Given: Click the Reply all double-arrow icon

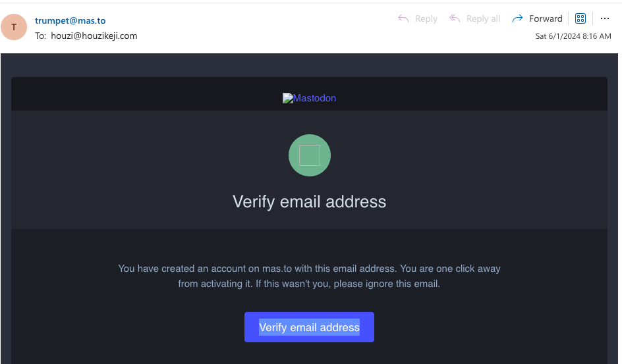Looking at the screenshot, I should [x=454, y=18].
